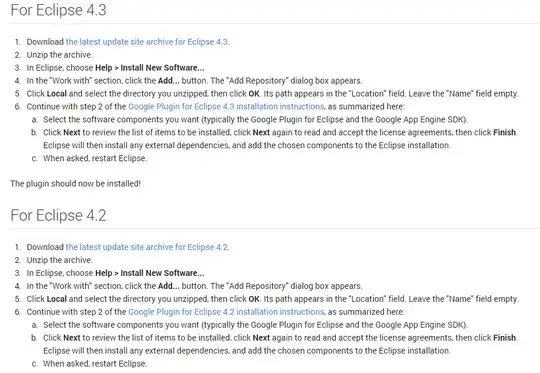This screenshot has height=373, width=540.
Task: Open Google Plugin for Eclipse 4.2 installation instructions link
Action: 226,312
